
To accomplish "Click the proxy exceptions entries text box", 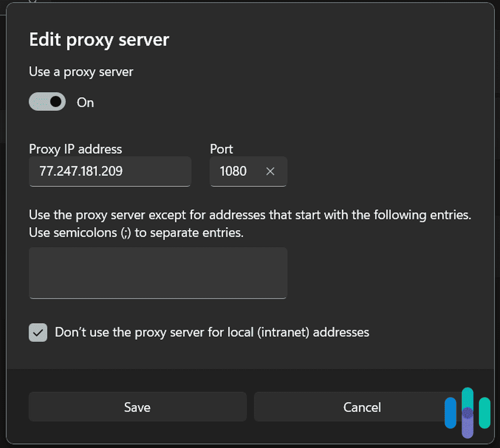I will [158, 273].
